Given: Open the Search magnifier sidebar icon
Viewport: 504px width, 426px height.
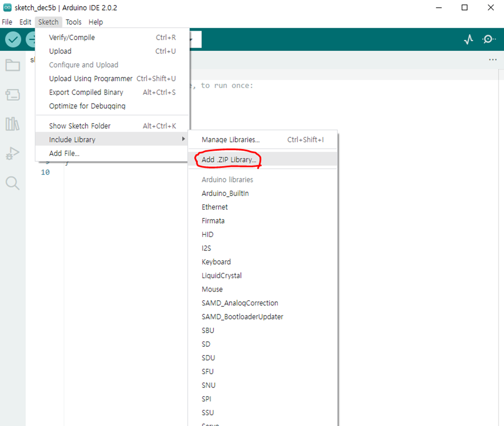Looking at the screenshot, I should point(13,183).
